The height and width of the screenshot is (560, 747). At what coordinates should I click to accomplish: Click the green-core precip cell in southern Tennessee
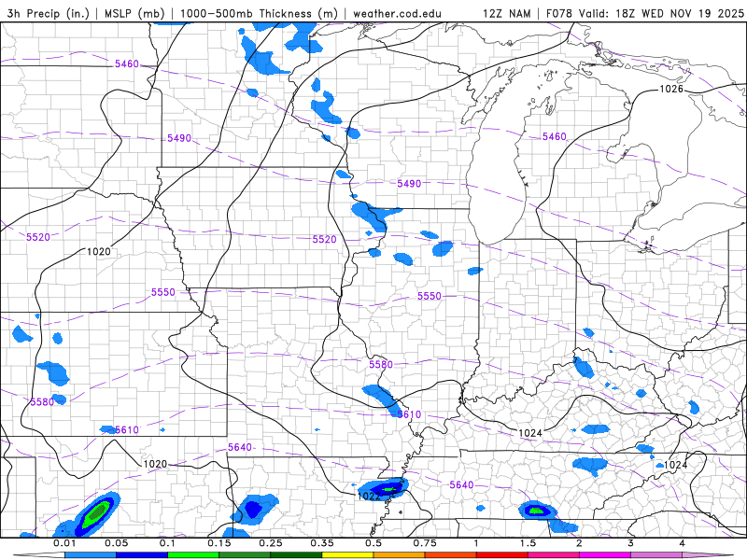(x=538, y=510)
